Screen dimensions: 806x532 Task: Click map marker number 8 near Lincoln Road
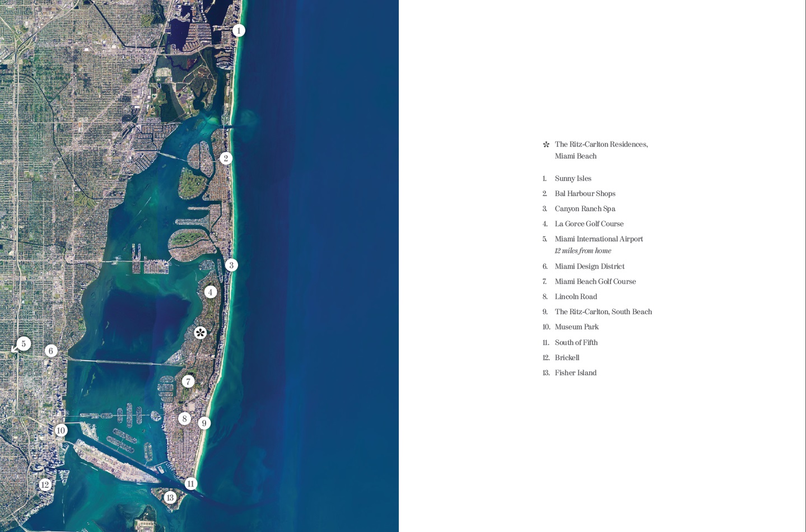pyautogui.click(x=184, y=419)
